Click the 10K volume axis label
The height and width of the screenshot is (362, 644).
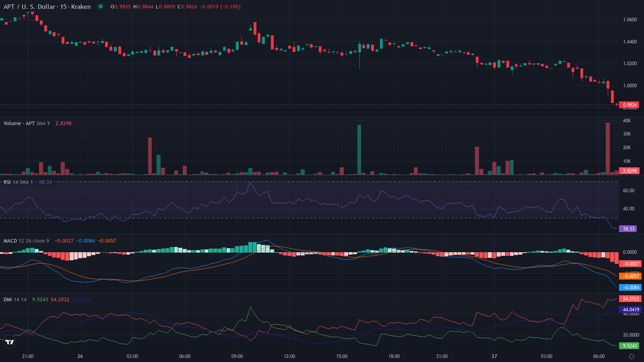[x=626, y=161]
